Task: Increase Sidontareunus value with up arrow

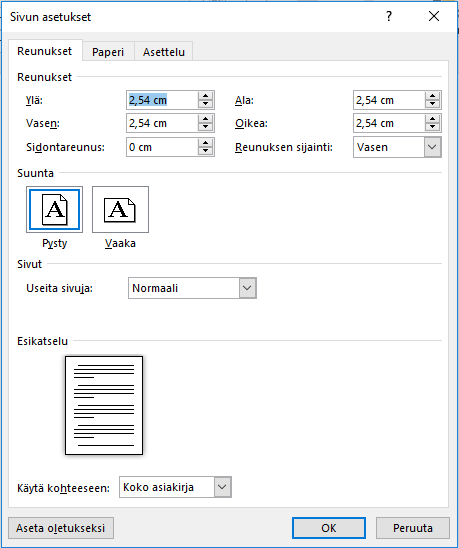Action: (206, 143)
